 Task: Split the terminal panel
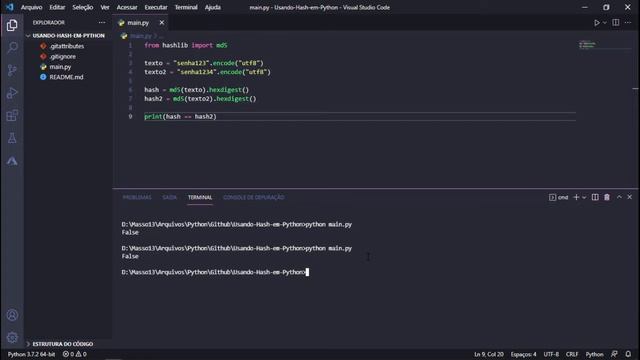(x=595, y=197)
